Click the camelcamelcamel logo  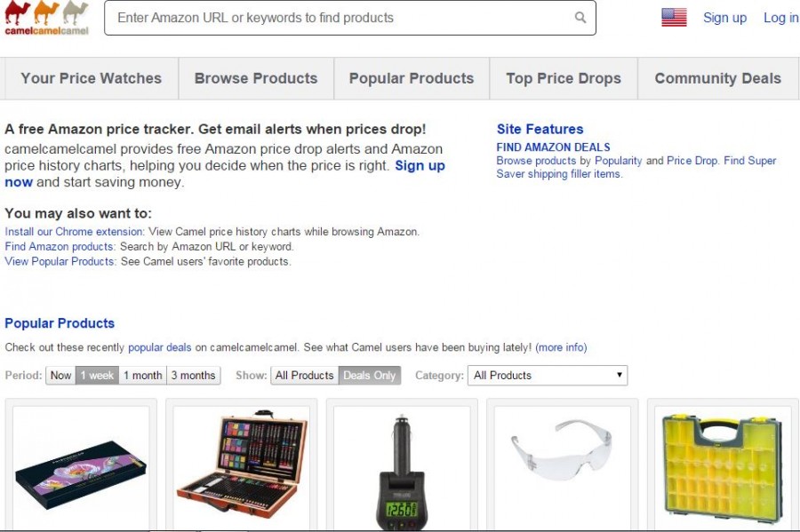pyautogui.click(x=46, y=18)
